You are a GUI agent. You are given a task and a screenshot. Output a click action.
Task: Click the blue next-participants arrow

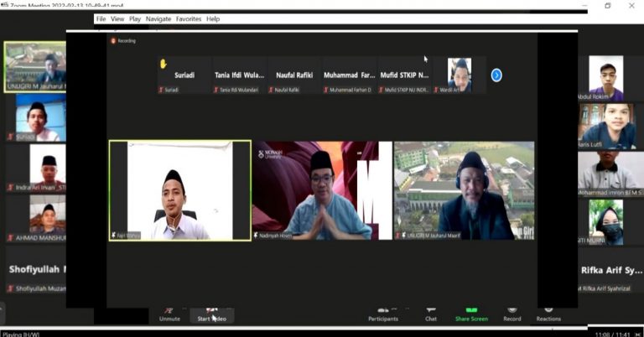point(496,75)
